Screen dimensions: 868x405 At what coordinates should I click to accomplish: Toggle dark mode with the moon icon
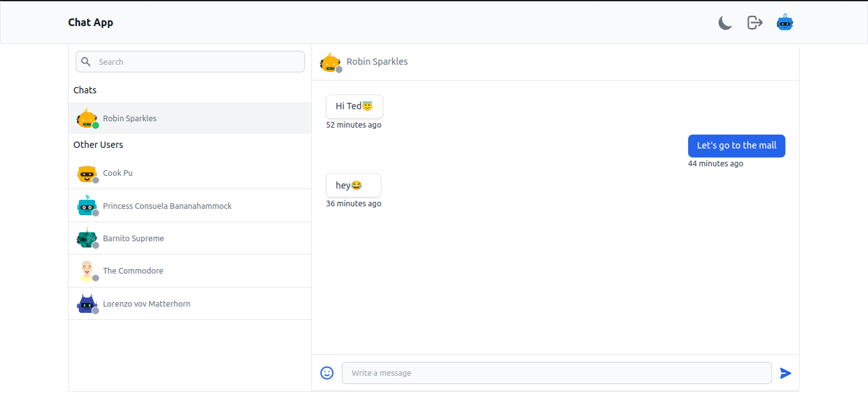point(725,23)
